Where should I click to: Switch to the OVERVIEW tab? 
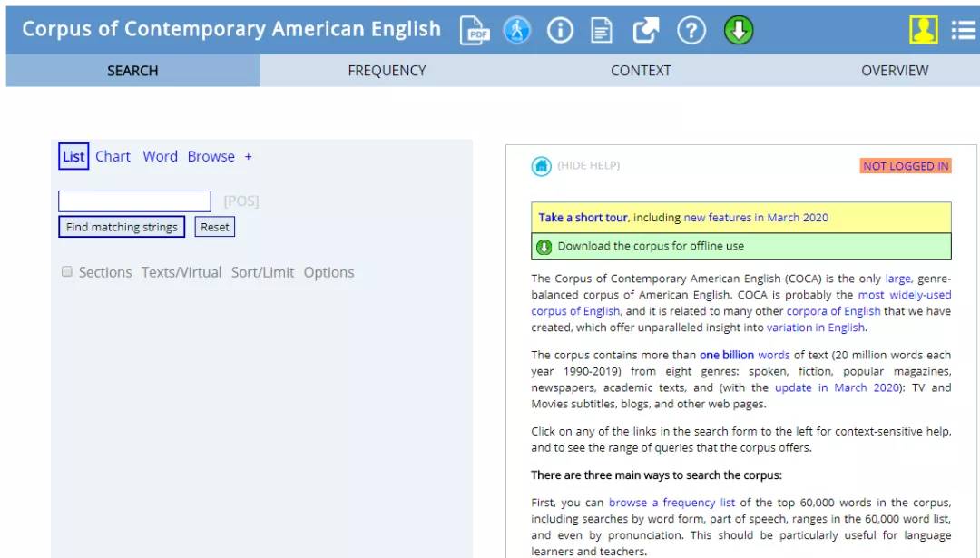coord(895,71)
